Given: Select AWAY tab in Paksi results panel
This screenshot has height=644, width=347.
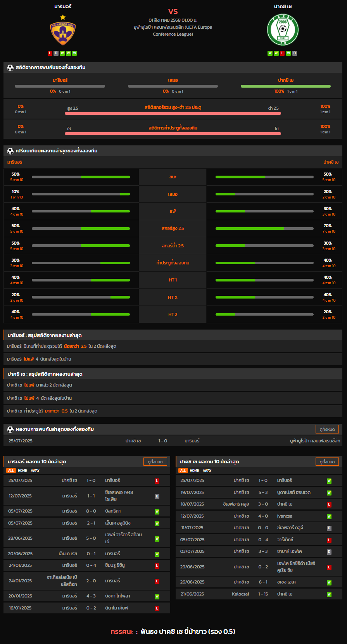Looking at the screenshot, I should pos(207,471).
